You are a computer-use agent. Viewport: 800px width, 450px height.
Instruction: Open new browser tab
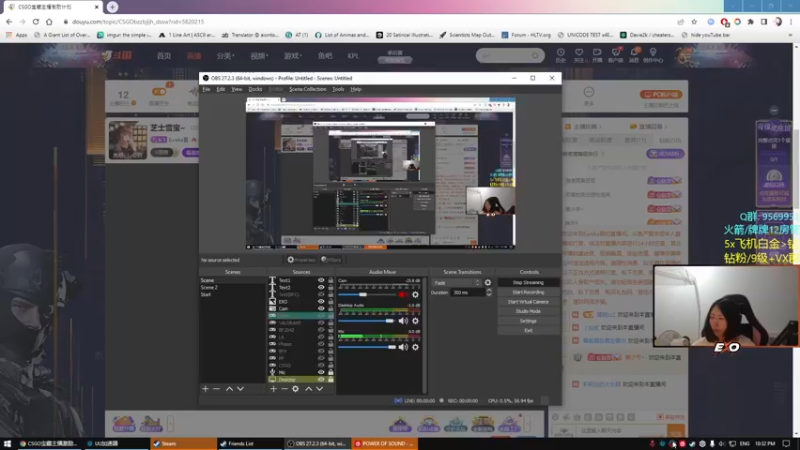tap(112, 7)
